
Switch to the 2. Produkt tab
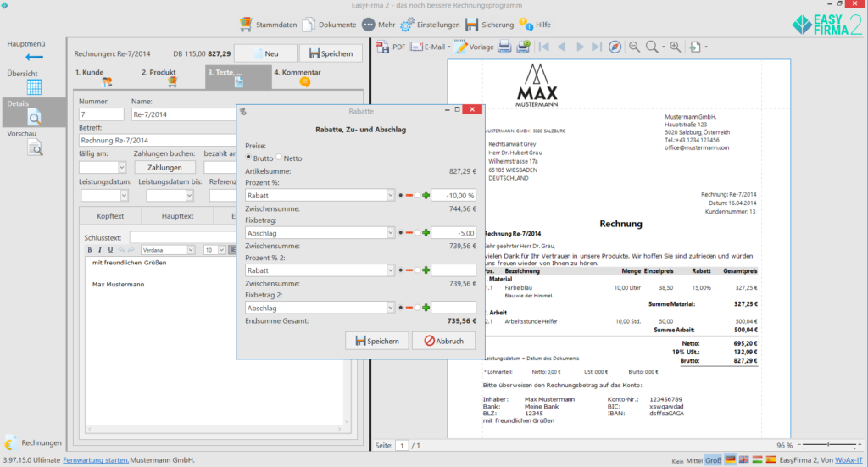pos(171,77)
